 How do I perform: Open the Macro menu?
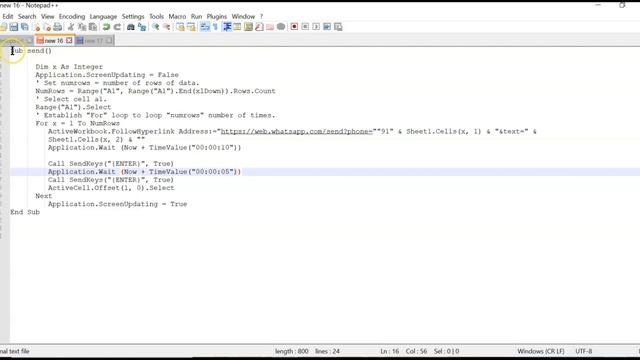tap(177, 16)
